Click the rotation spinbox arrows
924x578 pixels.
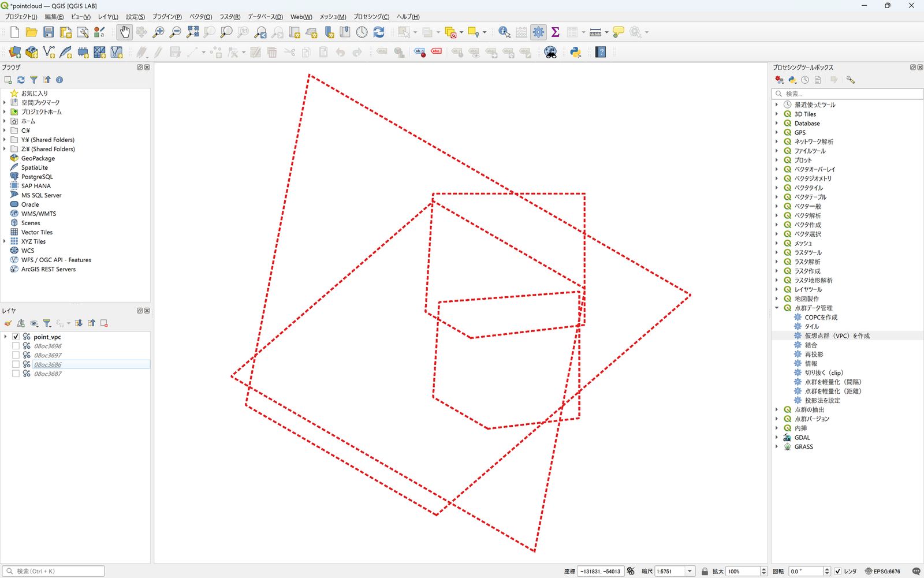[x=826, y=571]
